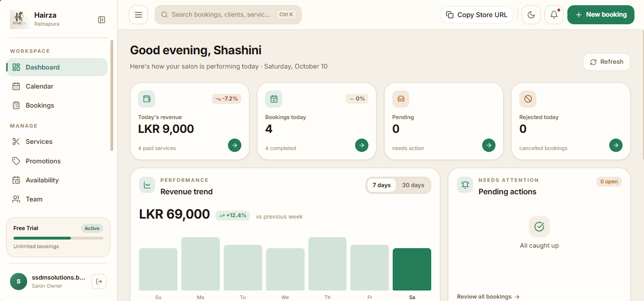The height and width of the screenshot is (301, 644).
Task: Toggle dark mode moon icon
Action: [x=531, y=15]
